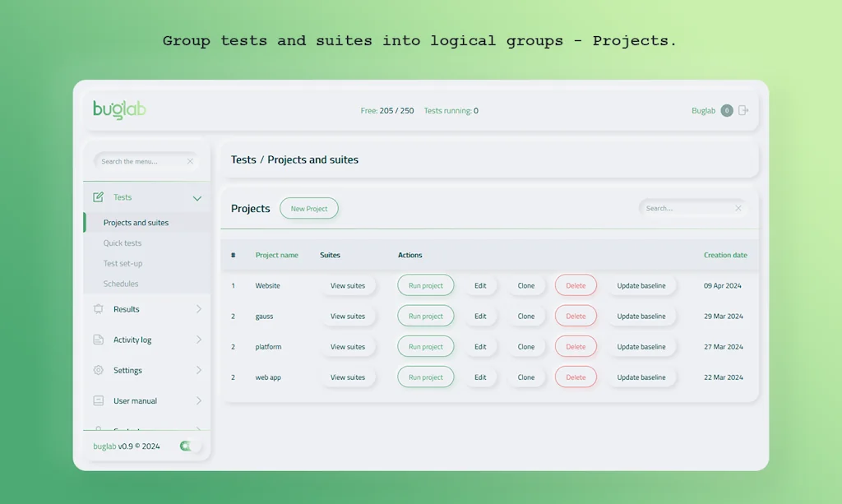Screen dimensions: 842x504
Task: Click the User manual icon
Action: [99, 400]
